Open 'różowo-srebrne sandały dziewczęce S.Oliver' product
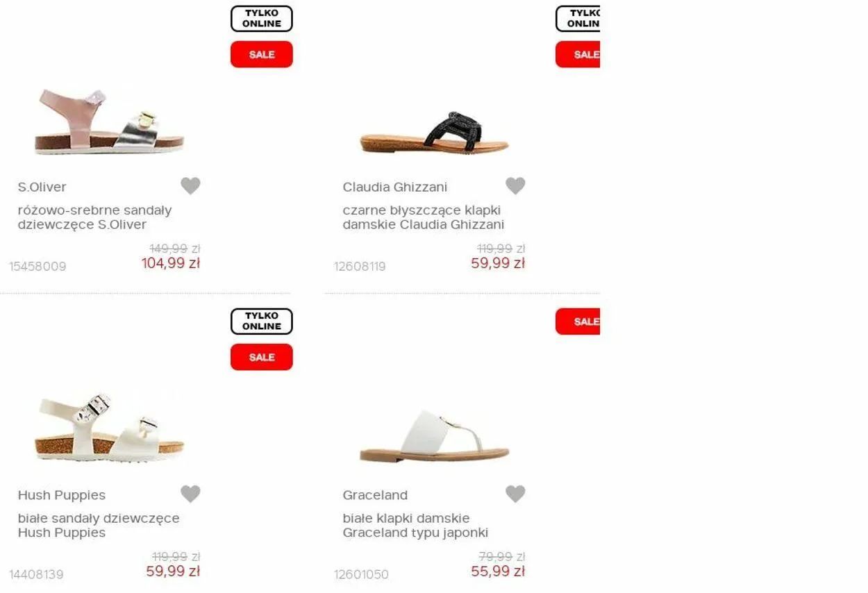 (95, 217)
